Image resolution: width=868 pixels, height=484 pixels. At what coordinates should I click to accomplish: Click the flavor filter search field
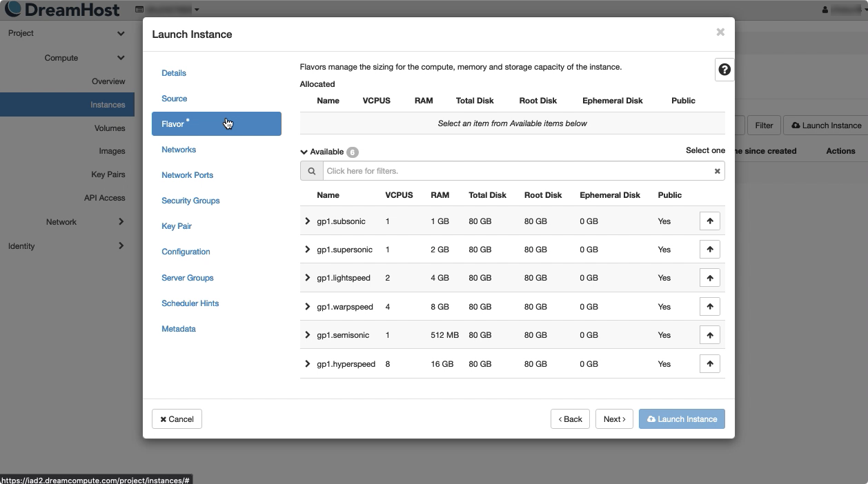click(x=517, y=171)
